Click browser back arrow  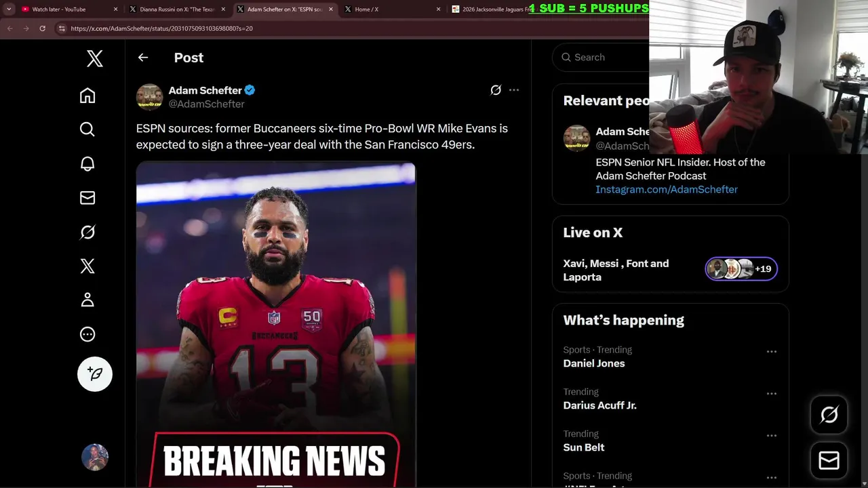[10, 28]
